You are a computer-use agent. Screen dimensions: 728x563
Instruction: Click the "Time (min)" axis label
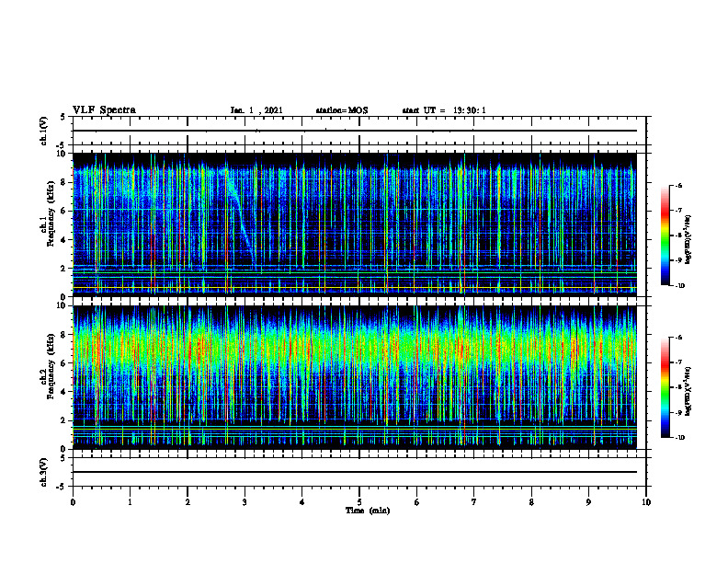(368, 511)
